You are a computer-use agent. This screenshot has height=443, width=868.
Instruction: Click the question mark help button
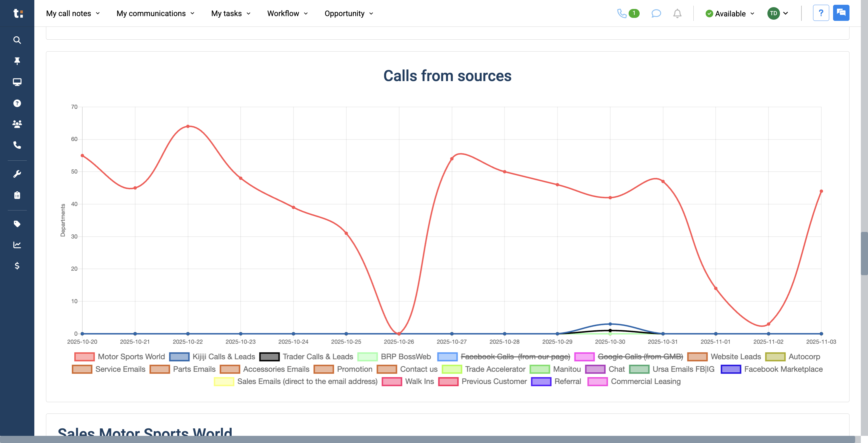coord(821,13)
